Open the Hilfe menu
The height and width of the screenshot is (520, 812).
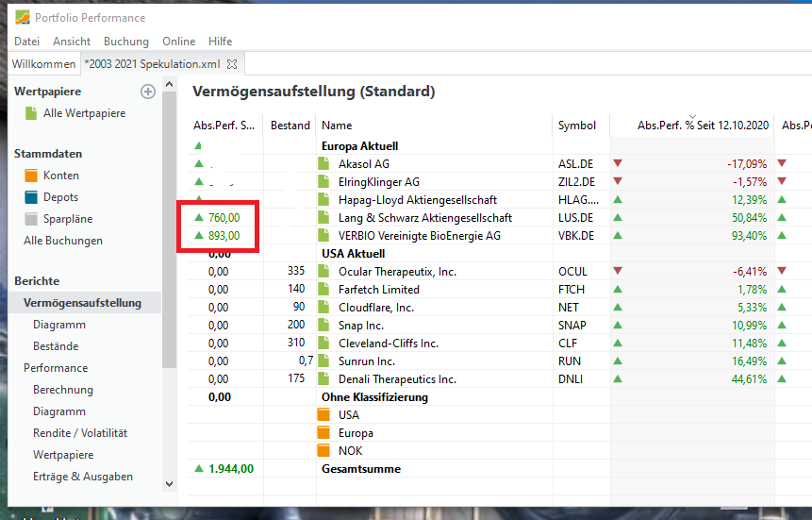(x=220, y=41)
